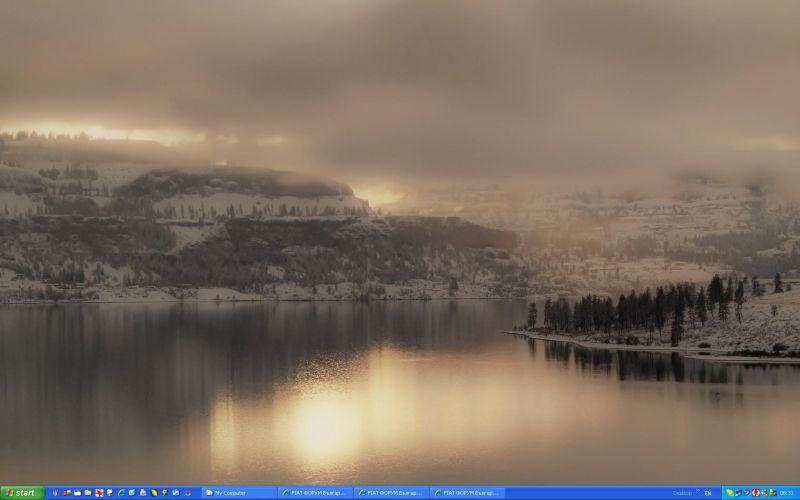Activate the first FIAT ФОРУМ taskbar button
800x500 pixels.
tap(315, 493)
